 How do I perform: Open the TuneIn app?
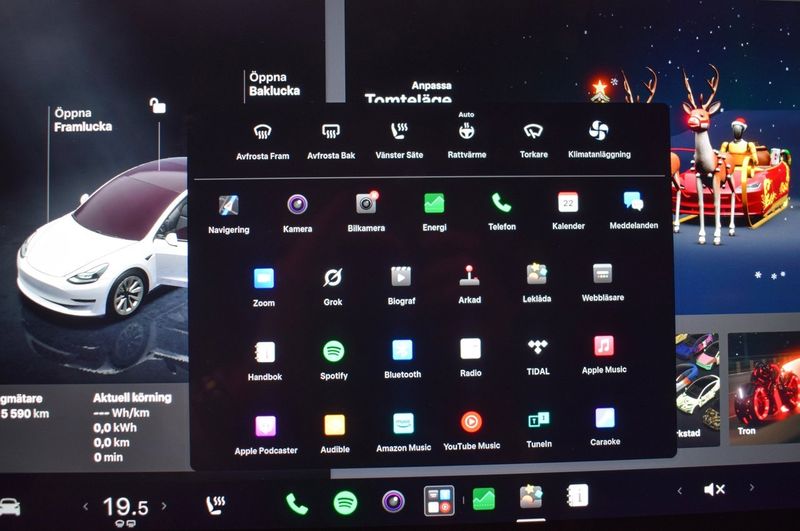coord(539,429)
